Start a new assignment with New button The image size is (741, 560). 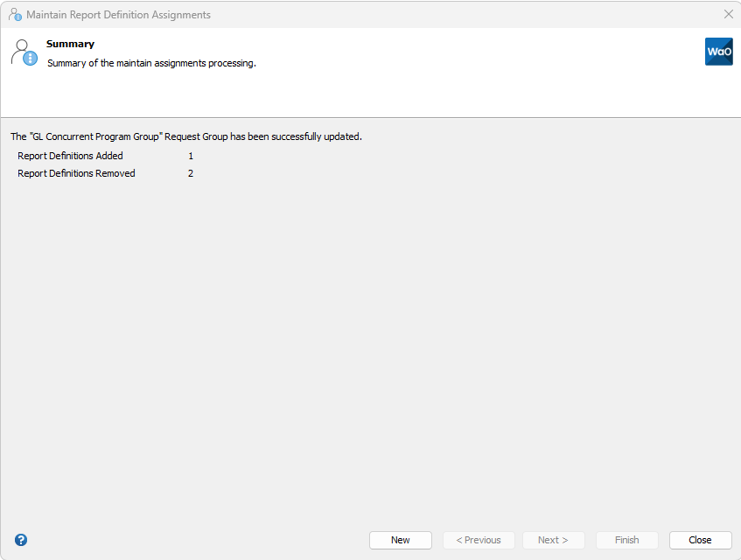401,540
